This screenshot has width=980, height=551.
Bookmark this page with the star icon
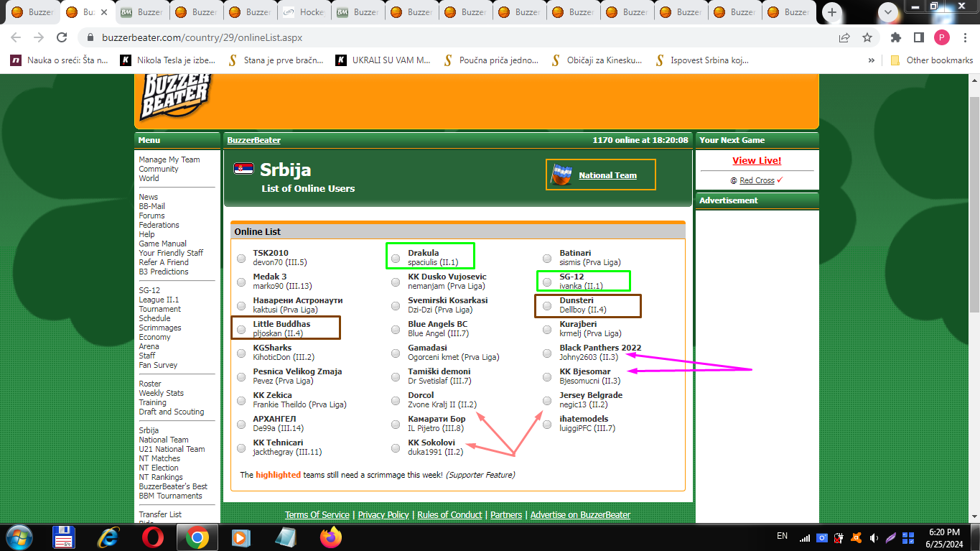[867, 37]
